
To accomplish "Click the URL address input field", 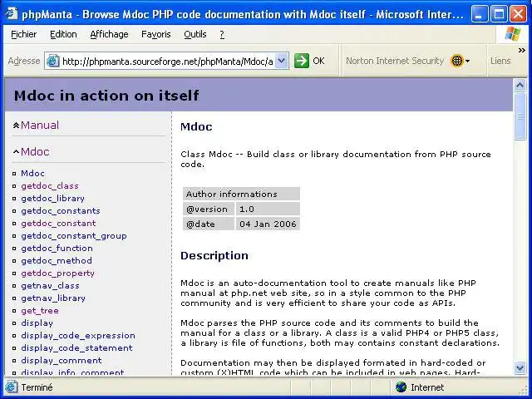I will 168,62.
